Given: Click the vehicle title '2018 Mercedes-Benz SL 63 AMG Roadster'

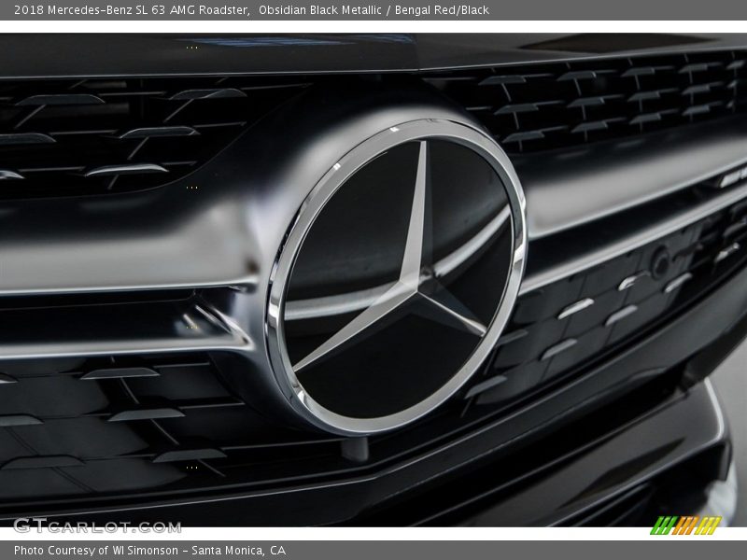Looking at the screenshot, I should (x=132, y=10).
